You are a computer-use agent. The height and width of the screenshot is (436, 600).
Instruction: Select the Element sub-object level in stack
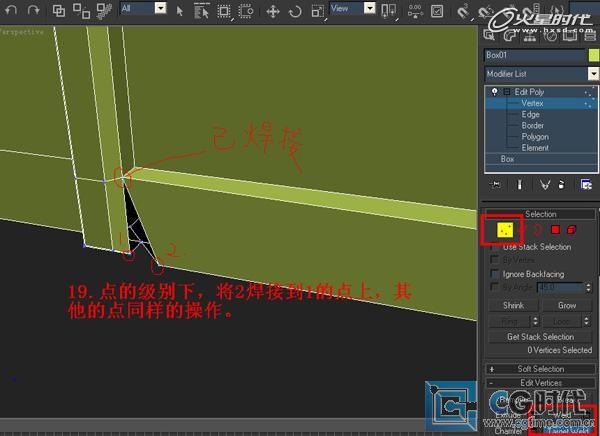pos(535,148)
